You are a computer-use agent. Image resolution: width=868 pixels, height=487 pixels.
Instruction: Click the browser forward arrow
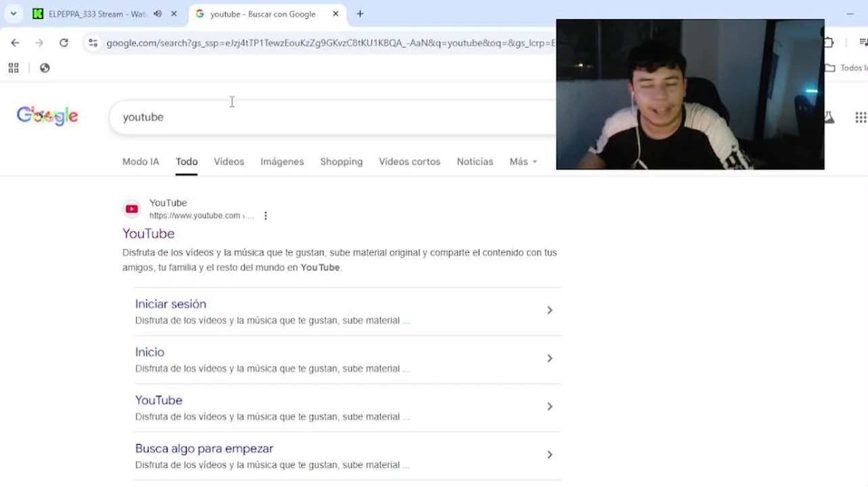pyautogui.click(x=39, y=43)
